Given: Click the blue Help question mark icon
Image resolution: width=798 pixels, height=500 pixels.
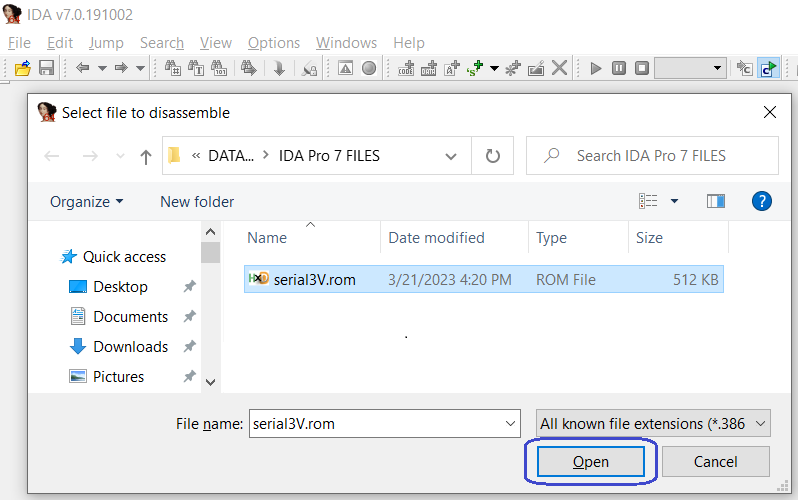Looking at the screenshot, I should click(762, 201).
